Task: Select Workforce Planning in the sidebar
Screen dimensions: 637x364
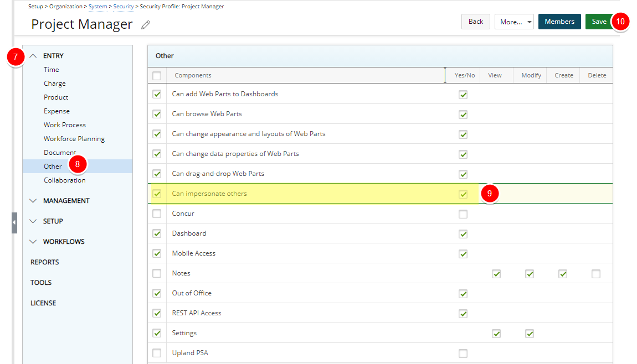Action: pos(74,139)
